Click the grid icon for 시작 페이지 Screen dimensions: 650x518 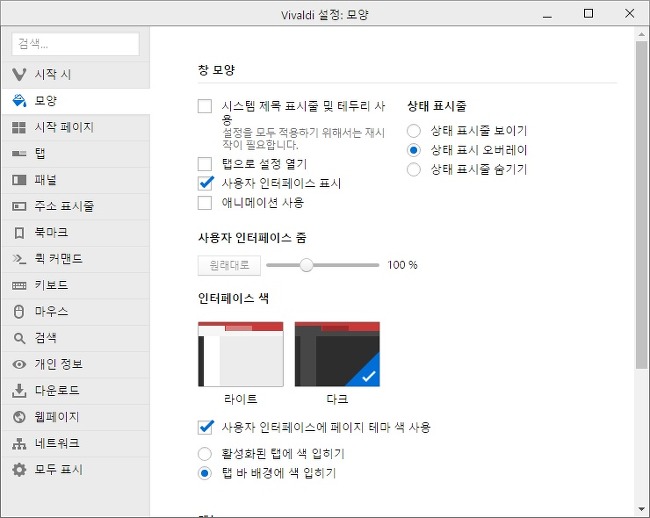[x=19, y=127]
